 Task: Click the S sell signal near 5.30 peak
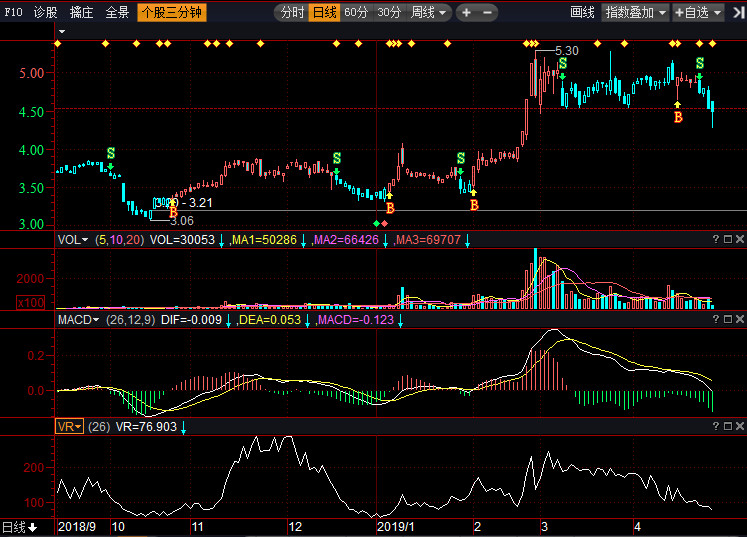click(x=563, y=63)
